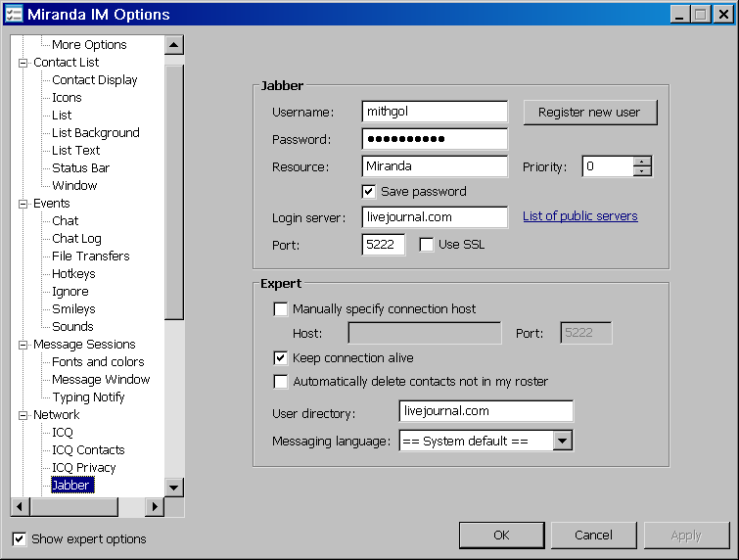
Task: Select ICQ under Network
Action: (x=63, y=433)
